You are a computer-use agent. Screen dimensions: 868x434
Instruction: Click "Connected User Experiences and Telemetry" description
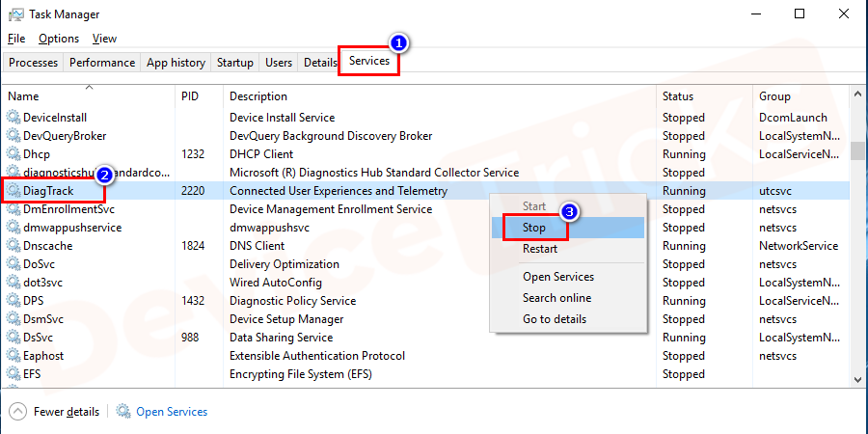click(339, 191)
